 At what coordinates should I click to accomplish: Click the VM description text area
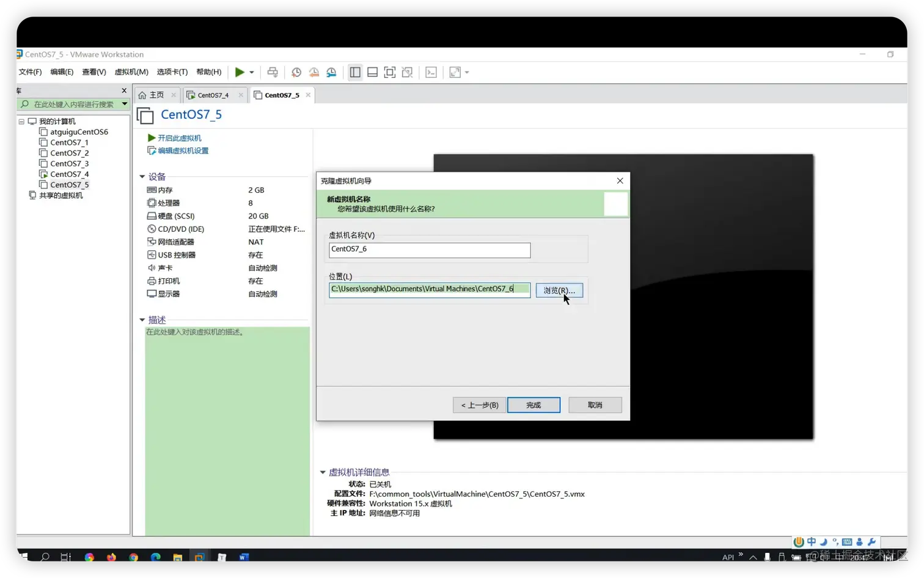click(x=227, y=431)
